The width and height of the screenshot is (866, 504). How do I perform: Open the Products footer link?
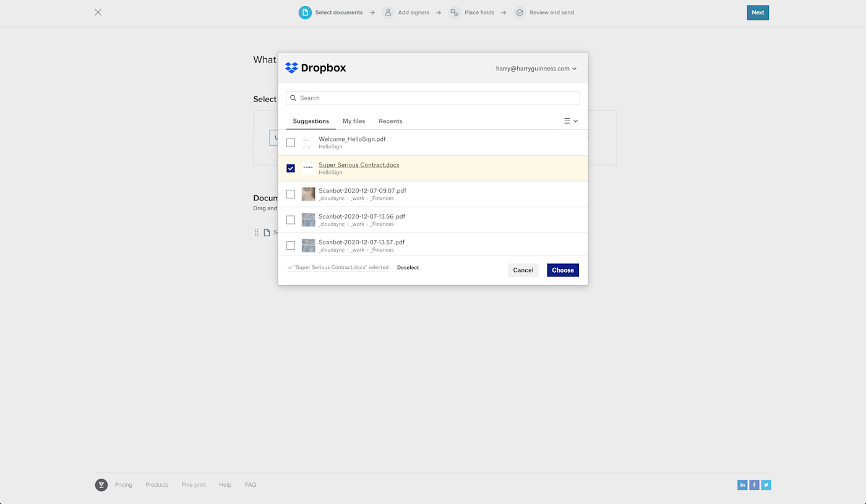pos(156,485)
